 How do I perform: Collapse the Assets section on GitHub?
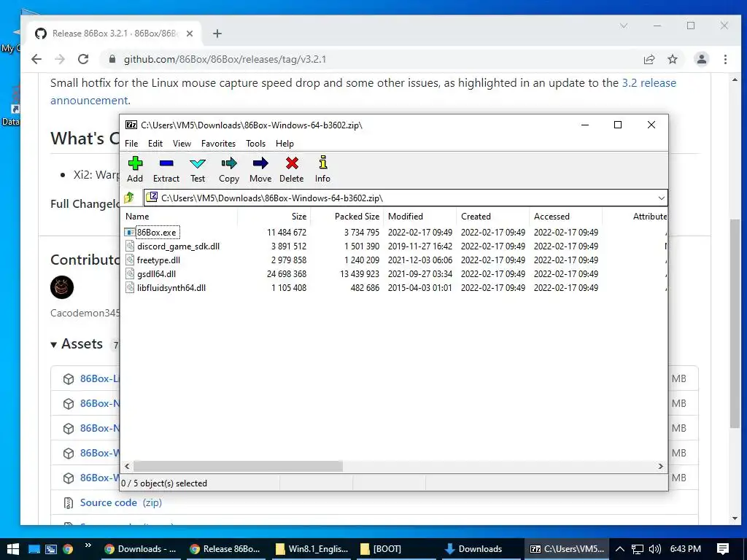54,344
